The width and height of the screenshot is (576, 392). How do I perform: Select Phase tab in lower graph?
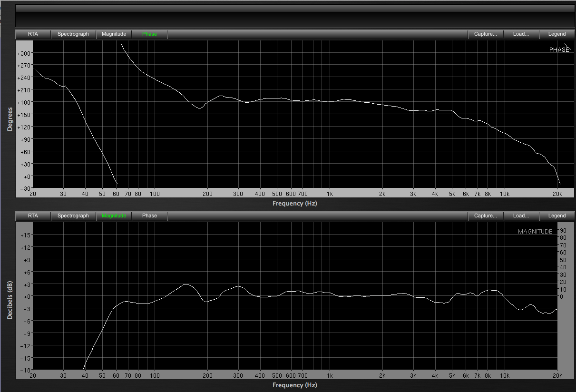tap(149, 216)
